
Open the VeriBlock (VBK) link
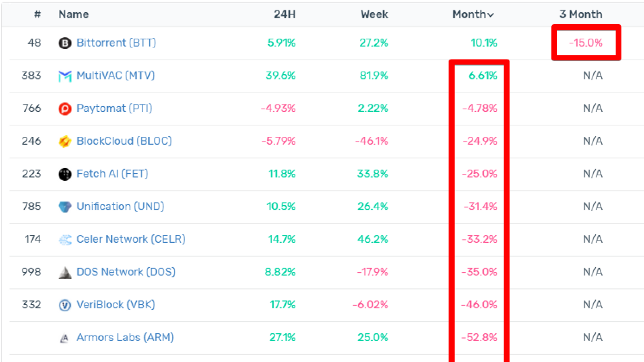[x=116, y=304]
